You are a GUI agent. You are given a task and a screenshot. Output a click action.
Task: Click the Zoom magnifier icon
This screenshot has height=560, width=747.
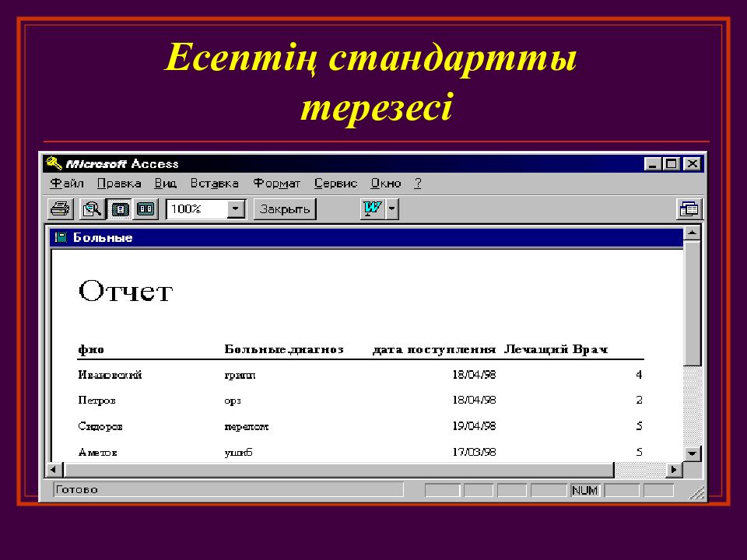[x=92, y=208]
